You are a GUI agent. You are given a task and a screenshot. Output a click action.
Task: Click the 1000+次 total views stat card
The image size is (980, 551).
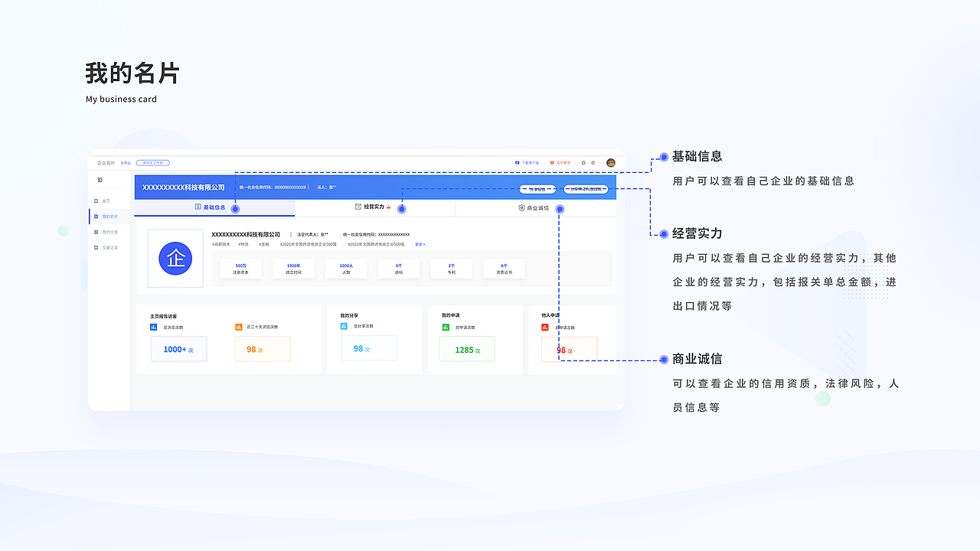(x=178, y=348)
